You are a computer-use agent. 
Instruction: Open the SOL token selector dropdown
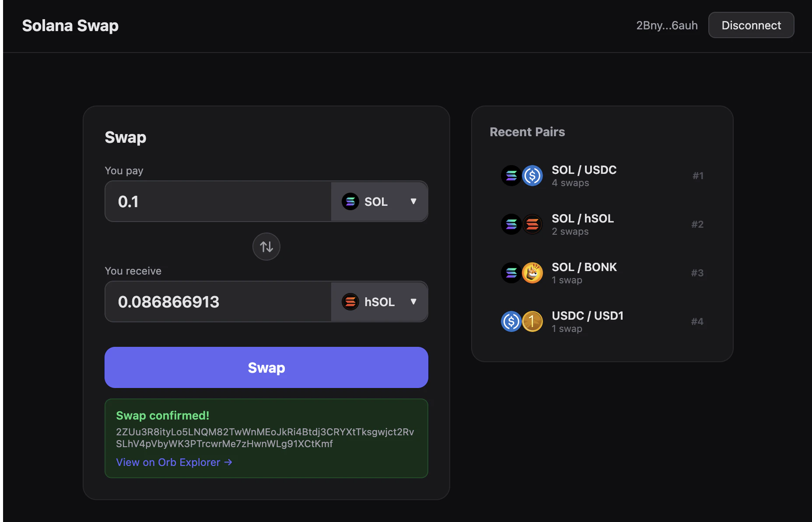tap(380, 201)
